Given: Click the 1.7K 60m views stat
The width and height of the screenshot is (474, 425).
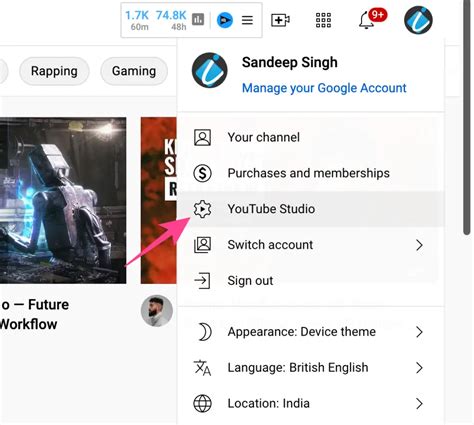Looking at the screenshot, I should click(137, 20).
